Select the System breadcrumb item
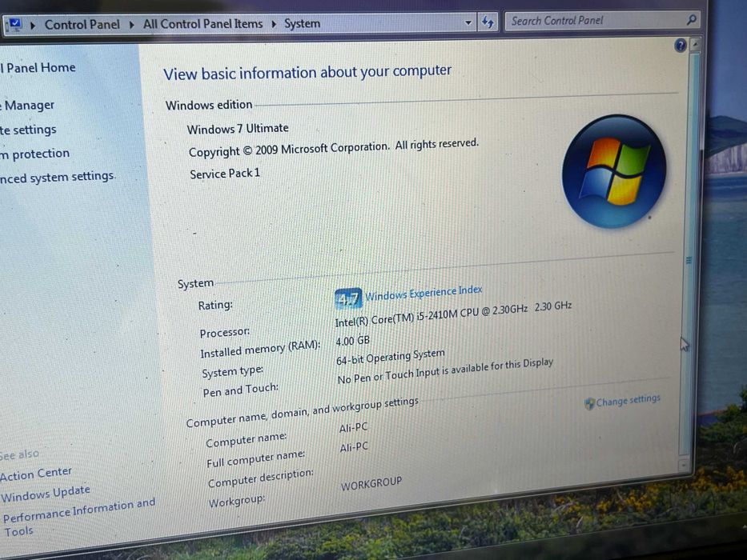The image size is (747, 560). (302, 23)
